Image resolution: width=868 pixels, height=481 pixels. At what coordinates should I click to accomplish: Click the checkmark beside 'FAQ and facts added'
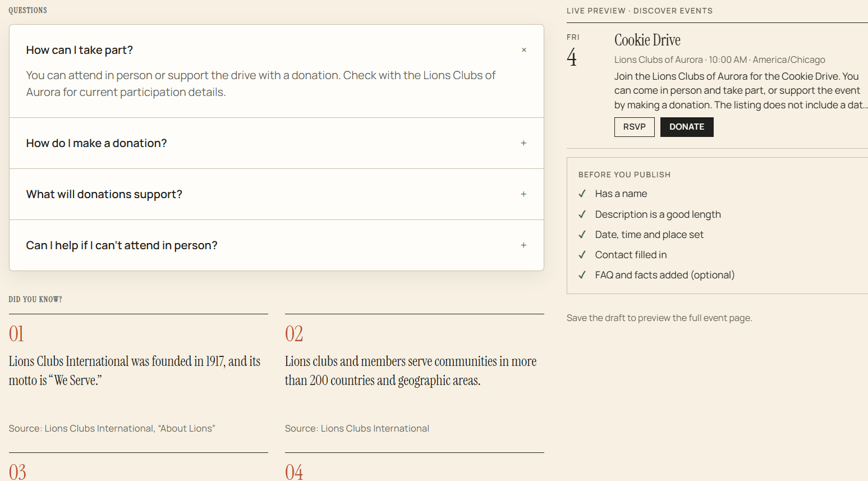pos(582,275)
